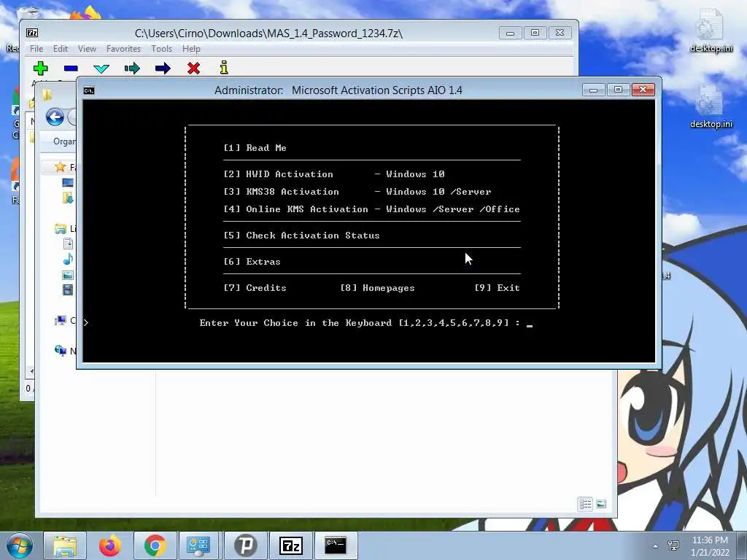Click the blue minus Extract icon in 7-Zip

tap(71, 69)
